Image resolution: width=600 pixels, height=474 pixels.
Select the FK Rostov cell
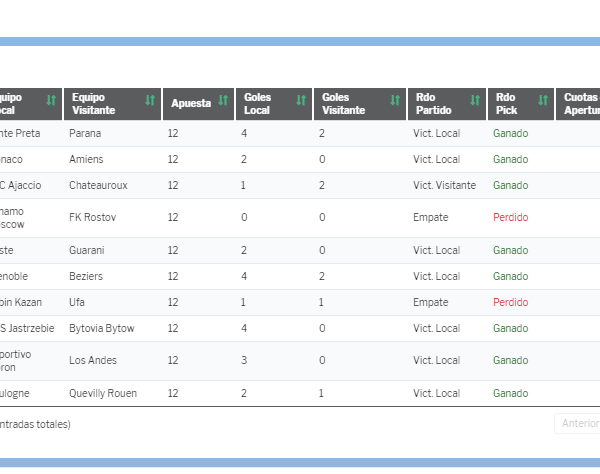click(x=93, y=217)
